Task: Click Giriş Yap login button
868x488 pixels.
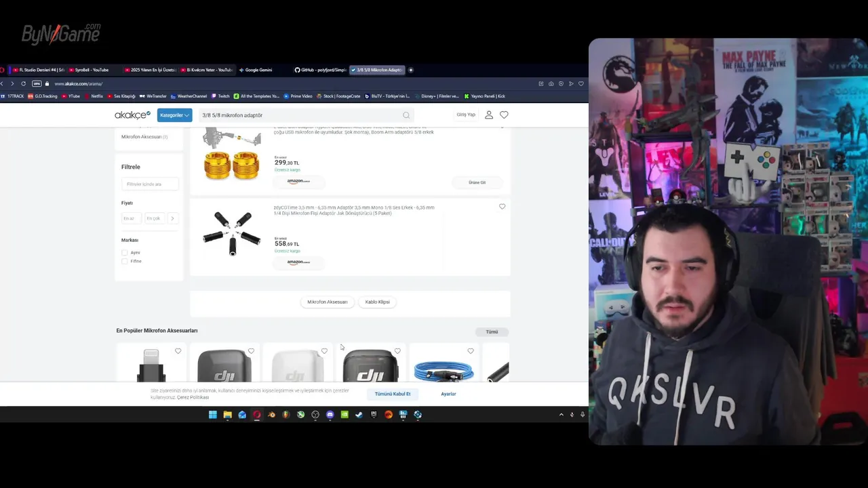Action: point(466,115)
